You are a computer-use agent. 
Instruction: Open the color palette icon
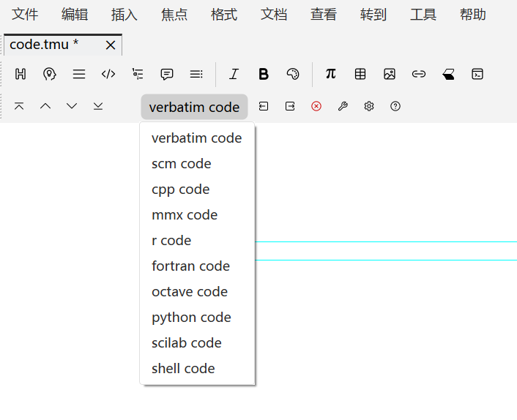pyautogui.click(x=293, y=74)
